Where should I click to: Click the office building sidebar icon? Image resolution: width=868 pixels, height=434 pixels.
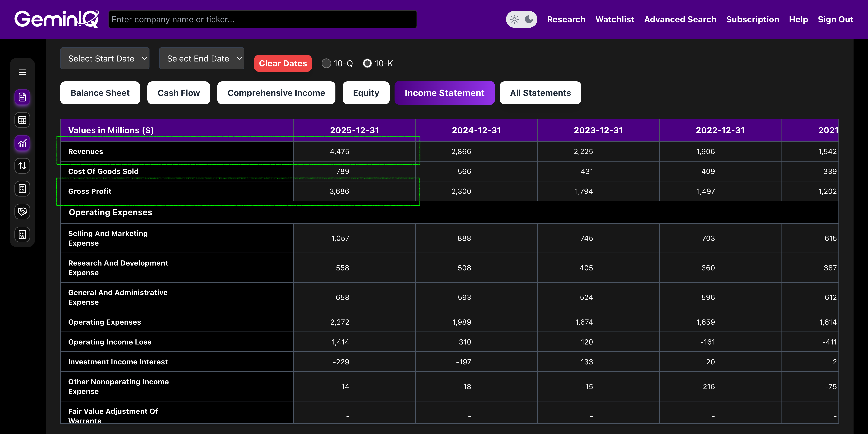click(22, 234)
